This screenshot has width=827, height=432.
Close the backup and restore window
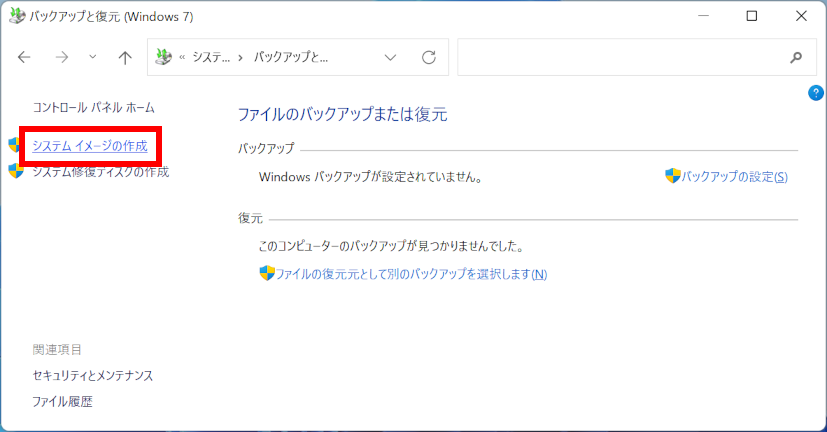(x=801, y=16)
